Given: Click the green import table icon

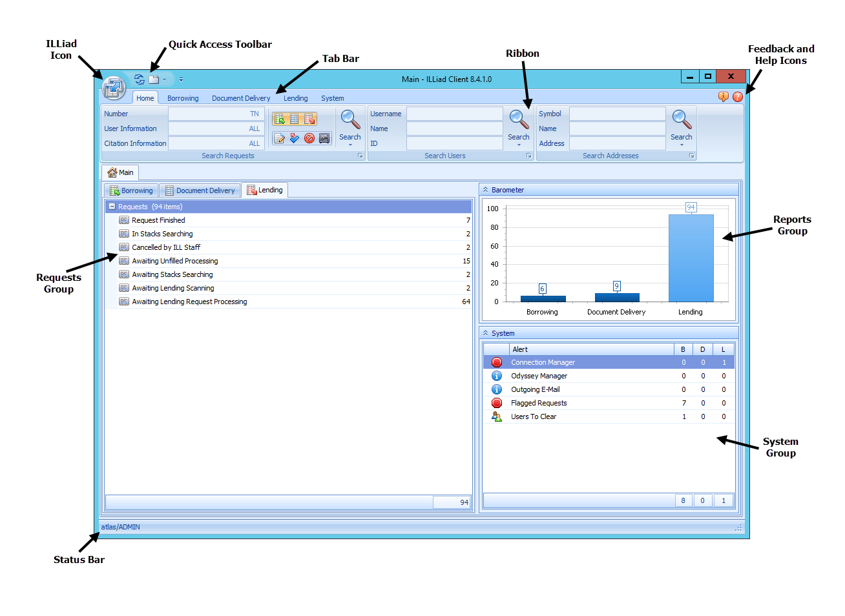Looking at the screenshot, I should (x=279, y=119).
